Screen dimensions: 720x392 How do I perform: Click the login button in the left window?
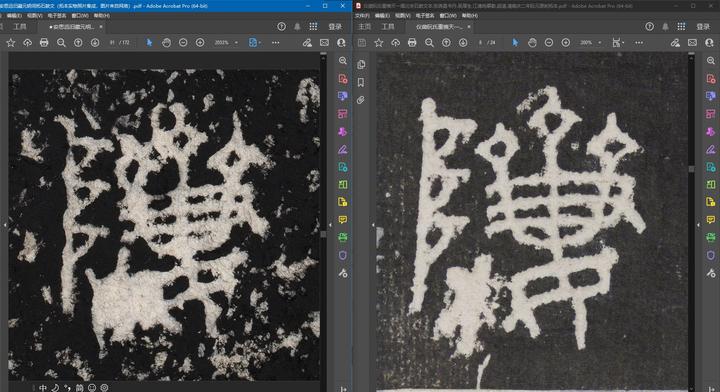(x=335, y=27)
